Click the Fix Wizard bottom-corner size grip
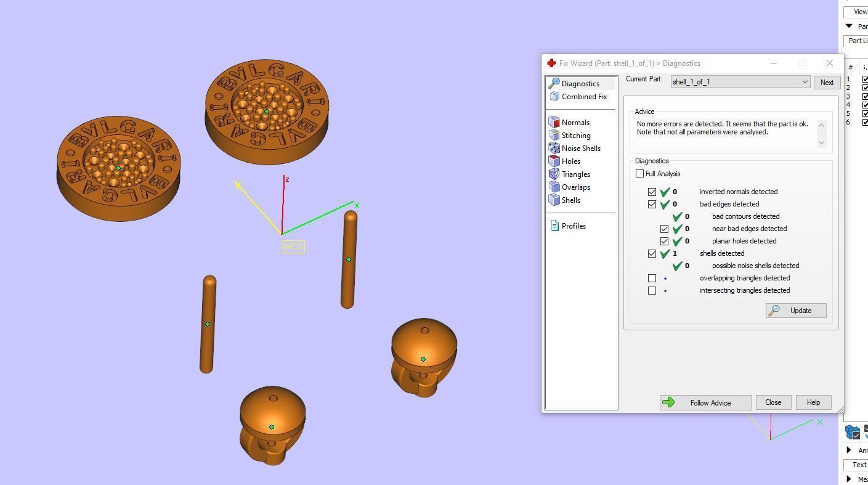This screenshot has height=485, width=868. 840,409
